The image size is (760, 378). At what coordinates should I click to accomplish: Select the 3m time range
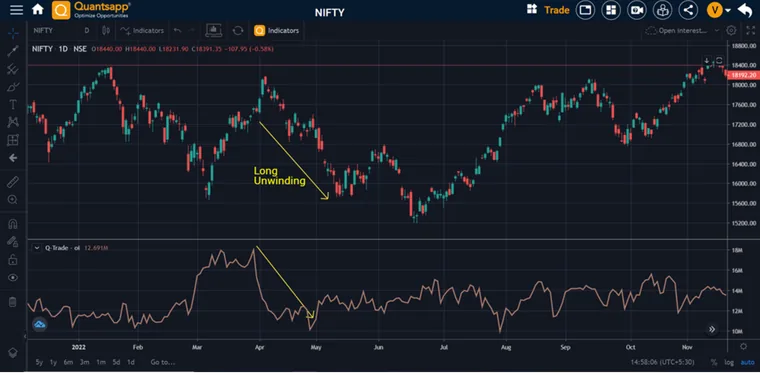coord(85,362)
